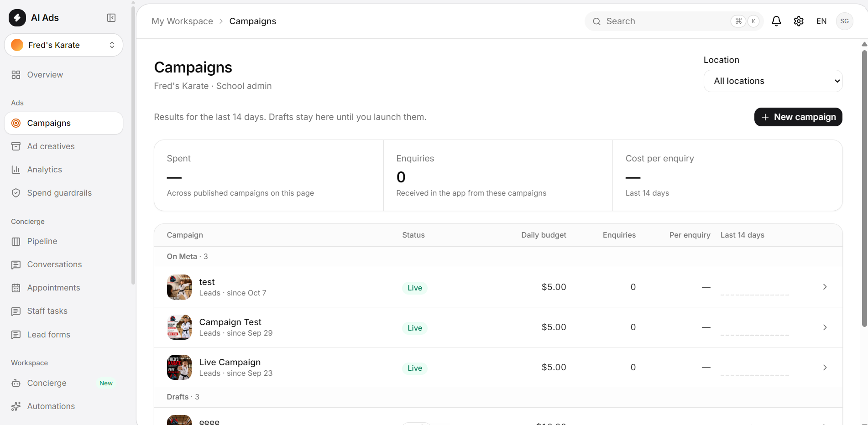
Task: Open the Campaign Test thumbnail
Action: pyautogui.click(x=179, y=327)
